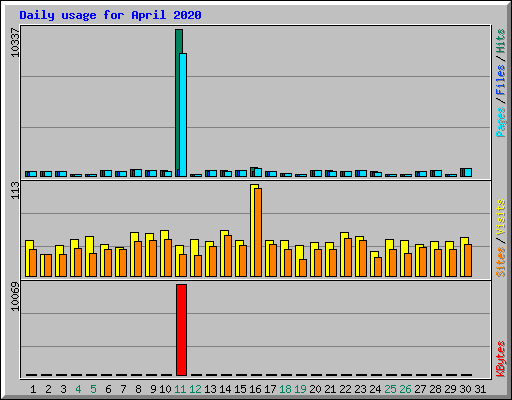Image resolution: width=512 pixels, height=400 pixels.
Task: Click day label "2" on the x-axis
Action: pyautogui.click(x=48, y=389)
